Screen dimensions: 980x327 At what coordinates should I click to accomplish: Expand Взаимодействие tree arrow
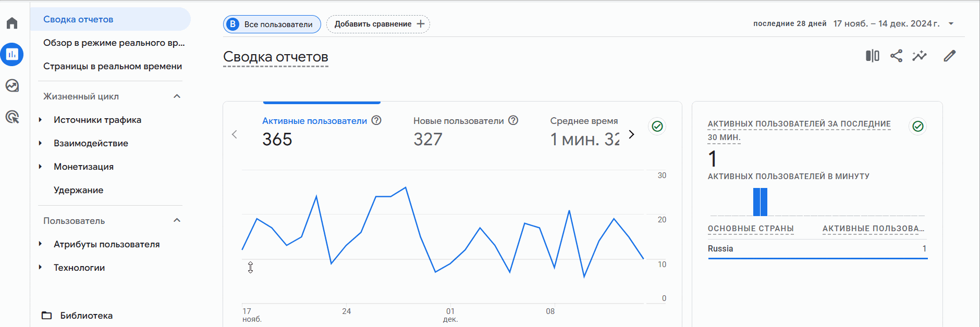(x=41, y=143)
